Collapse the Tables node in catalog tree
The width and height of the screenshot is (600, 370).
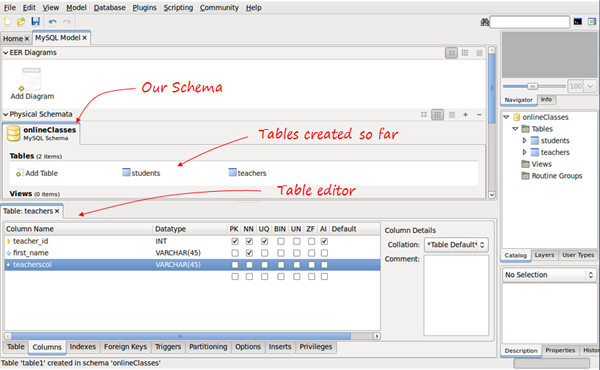(x=515, y=129)
